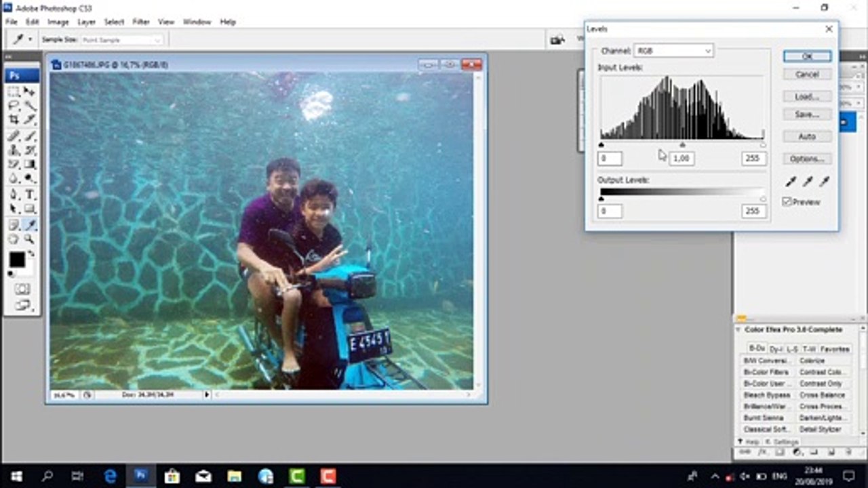Open Microsoft Edge from the taskbar
868x488 pixels.
point(111,476)
